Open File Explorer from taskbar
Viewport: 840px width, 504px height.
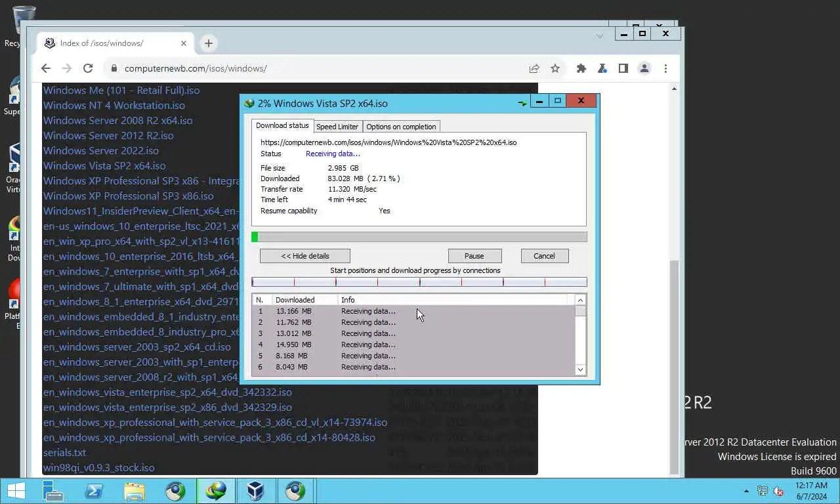click(x=135, y=491)
